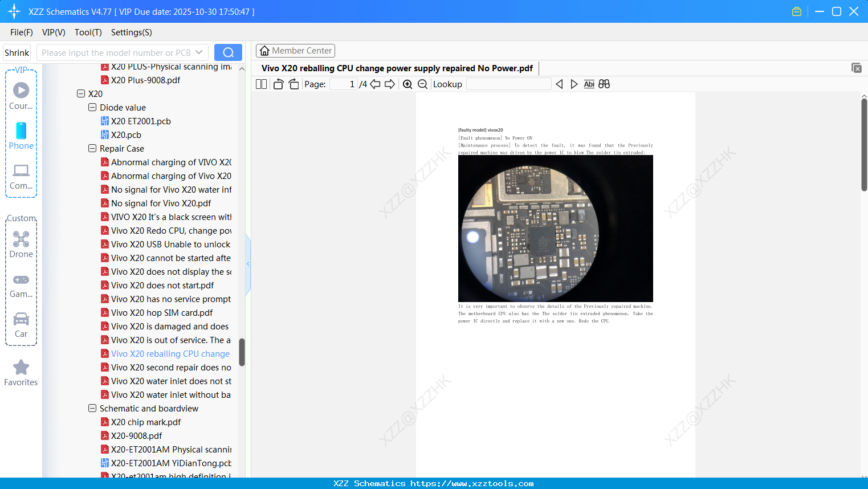Find previous lookup match
This screenshot has width=868, height=489.
tap(559, 84)
